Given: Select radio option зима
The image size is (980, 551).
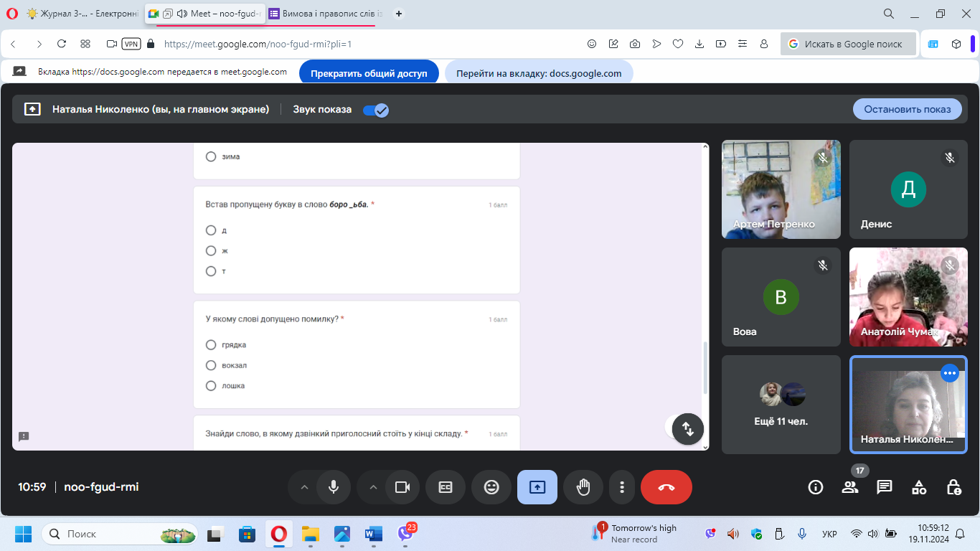Looking at the screenshot, I should point(211,156).
